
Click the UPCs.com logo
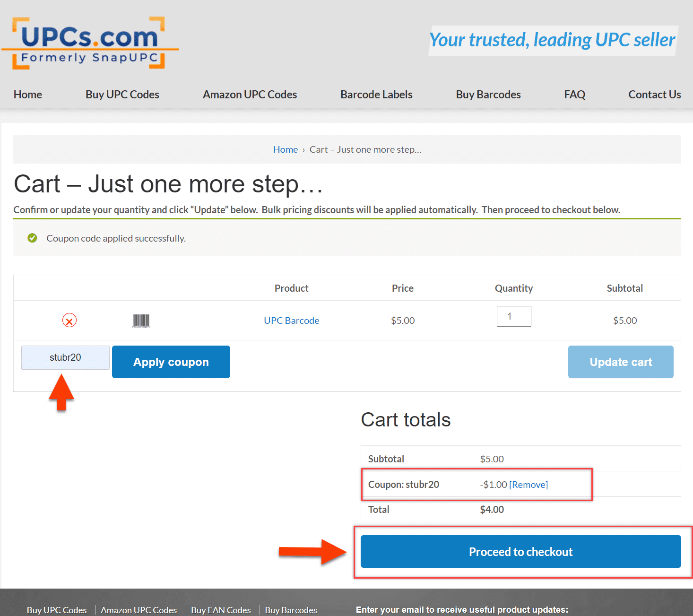89,43
